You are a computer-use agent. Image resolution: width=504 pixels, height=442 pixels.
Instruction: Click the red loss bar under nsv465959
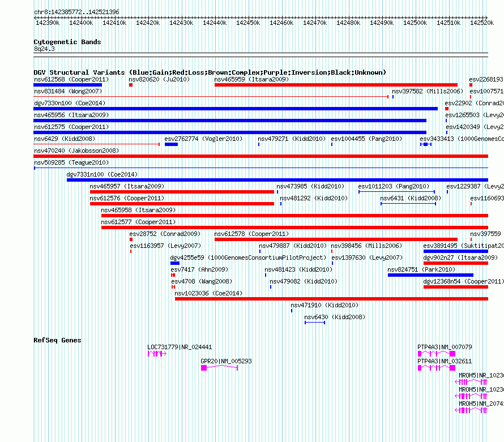[x=336, y=85]
